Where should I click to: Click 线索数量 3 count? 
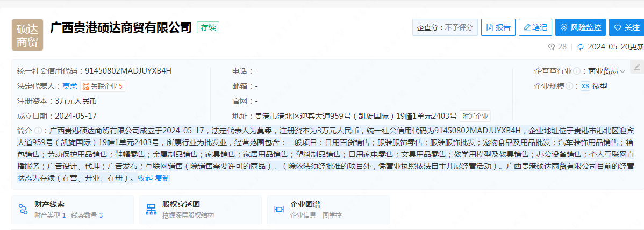87,215
